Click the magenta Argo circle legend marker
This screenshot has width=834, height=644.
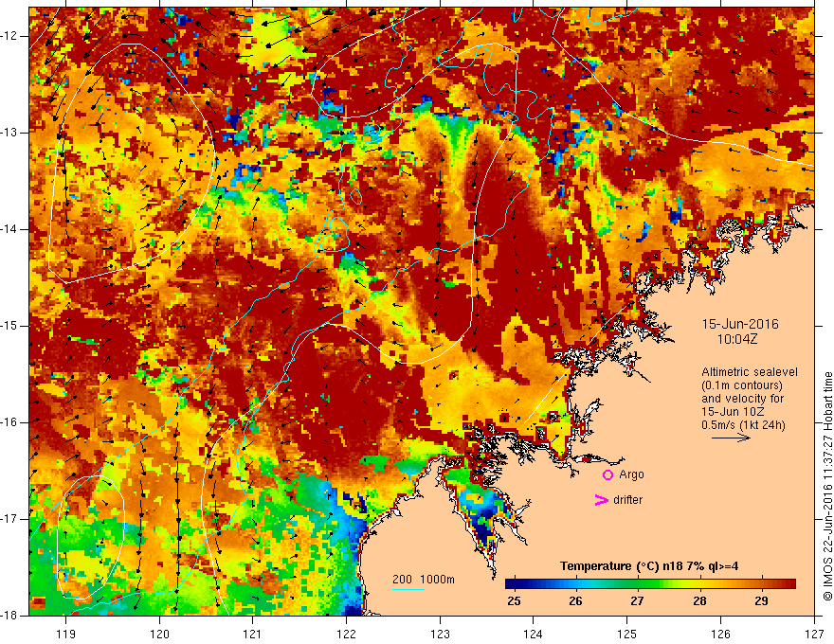pyautogui.click(x=607, y=475)
